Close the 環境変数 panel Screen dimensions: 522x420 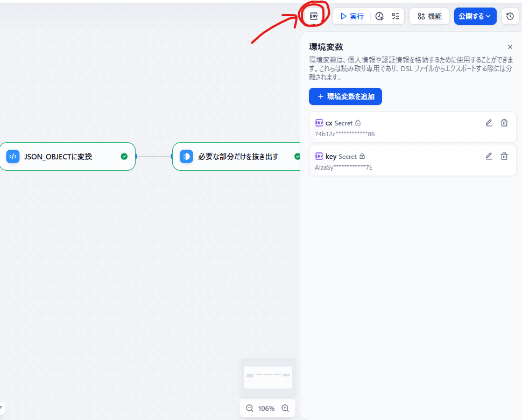[510, 47]
